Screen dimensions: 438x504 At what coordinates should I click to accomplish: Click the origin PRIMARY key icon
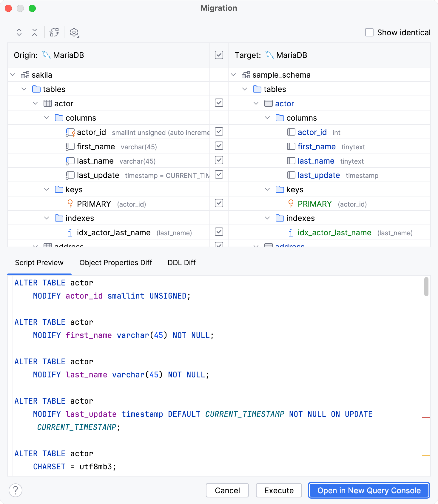70,204
